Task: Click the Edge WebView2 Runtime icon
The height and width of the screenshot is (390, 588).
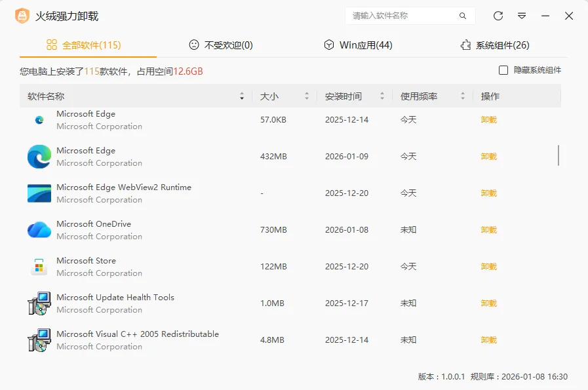Action: click(39, 193)
